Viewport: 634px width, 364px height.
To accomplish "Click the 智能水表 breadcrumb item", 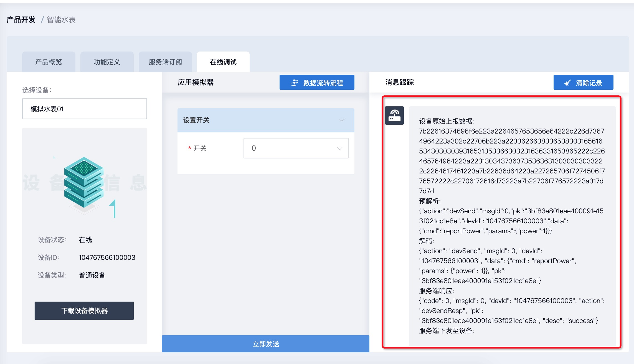I will 61,20.
